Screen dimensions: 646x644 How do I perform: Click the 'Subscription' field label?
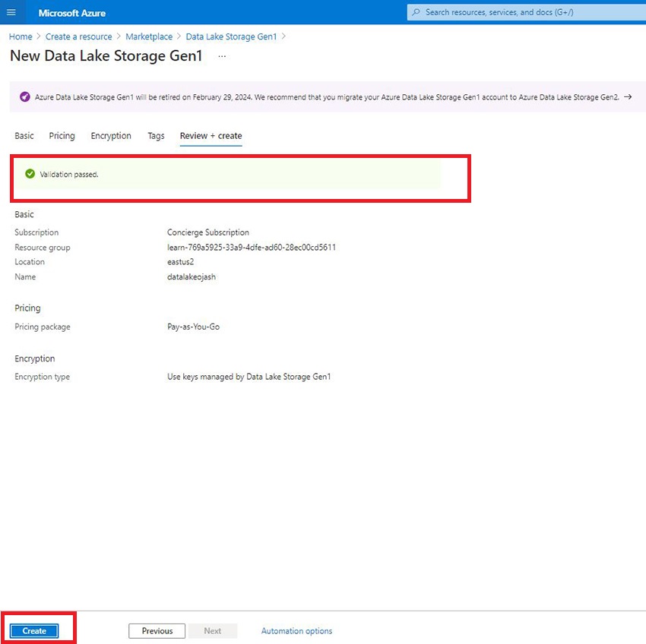(36, 232)
